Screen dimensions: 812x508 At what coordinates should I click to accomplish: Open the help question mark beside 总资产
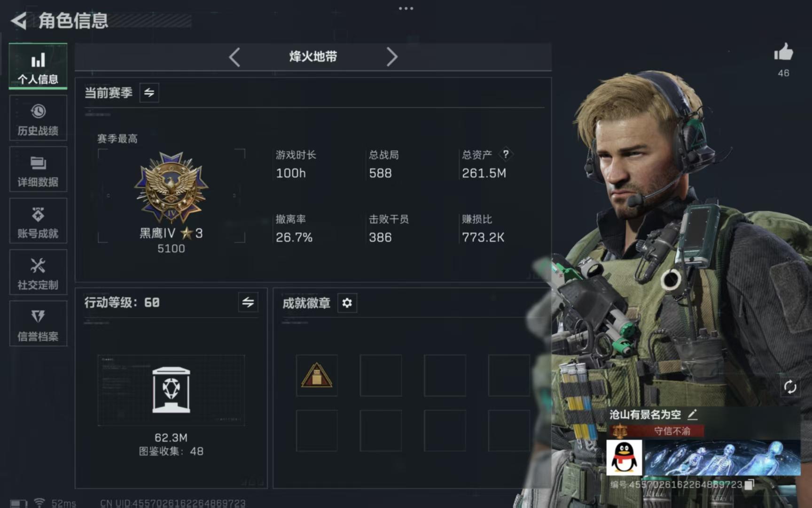(x=506, y=154)
